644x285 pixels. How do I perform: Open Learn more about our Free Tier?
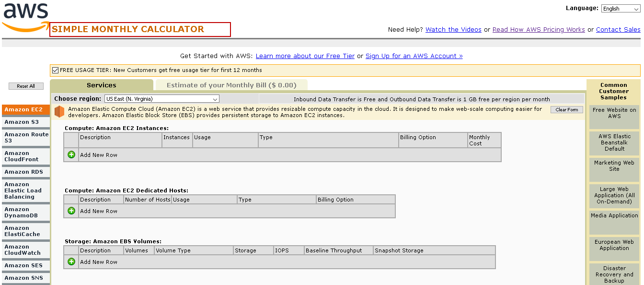point(305,56)
